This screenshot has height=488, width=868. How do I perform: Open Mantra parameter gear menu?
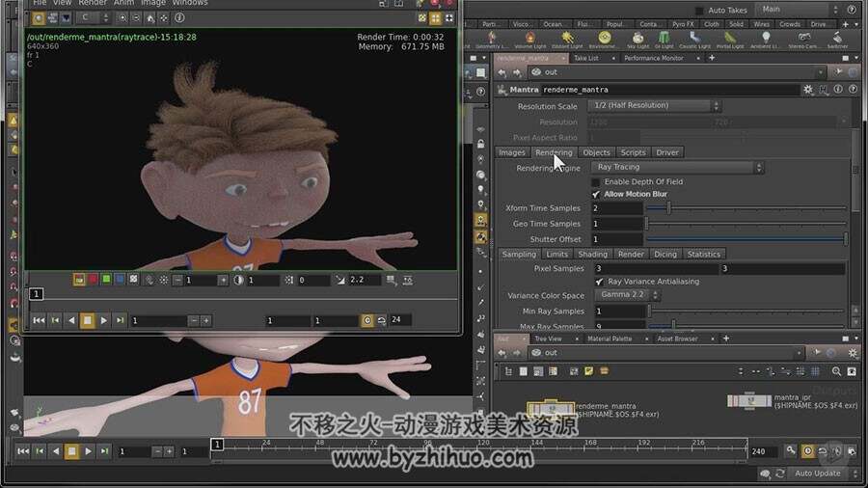click(808, 89)
